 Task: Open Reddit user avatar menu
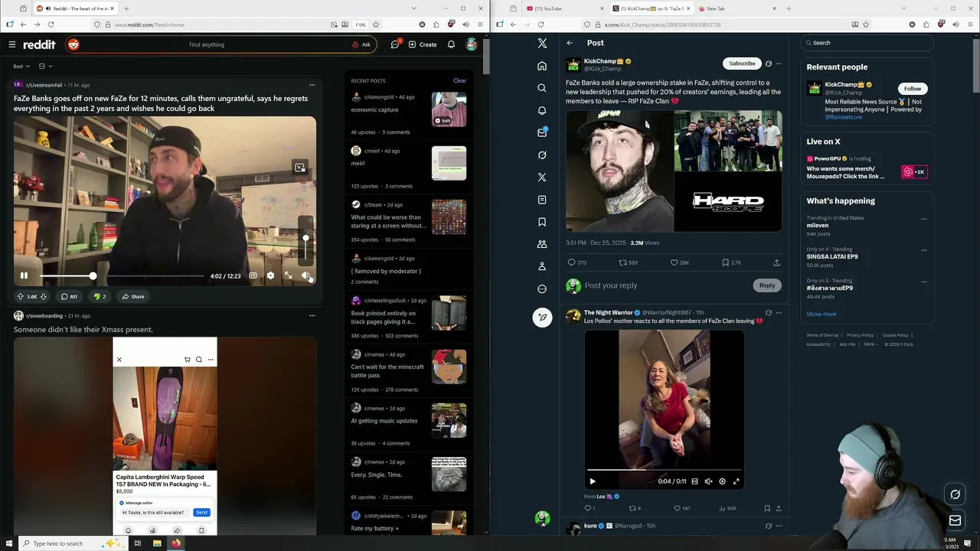[x=472, y=44]
